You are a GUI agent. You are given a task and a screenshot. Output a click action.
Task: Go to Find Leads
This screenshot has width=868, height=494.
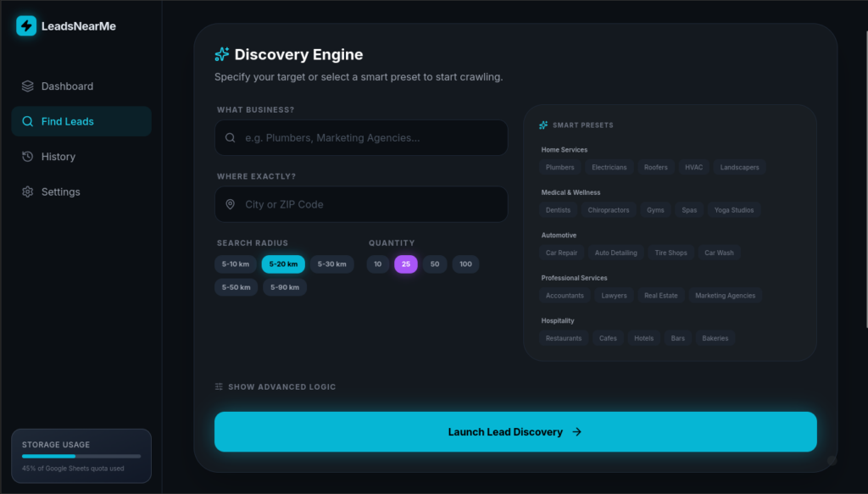point(81,121)
